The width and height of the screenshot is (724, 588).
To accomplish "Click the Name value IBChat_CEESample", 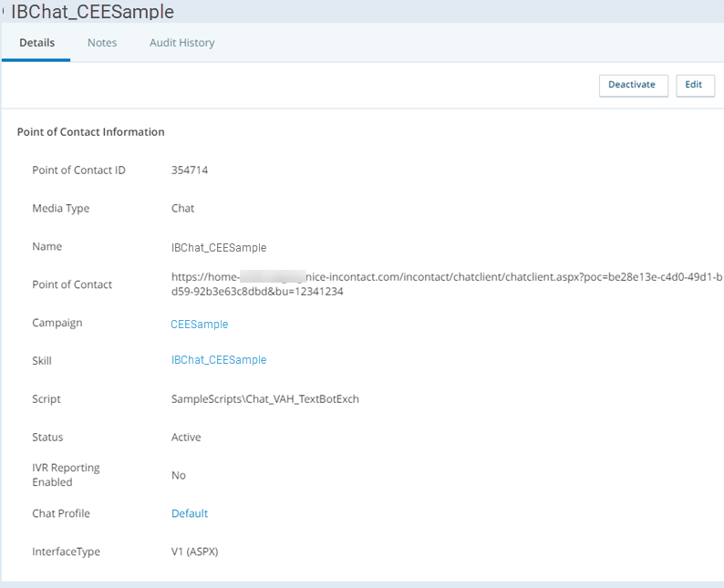I will pos(219,247).
